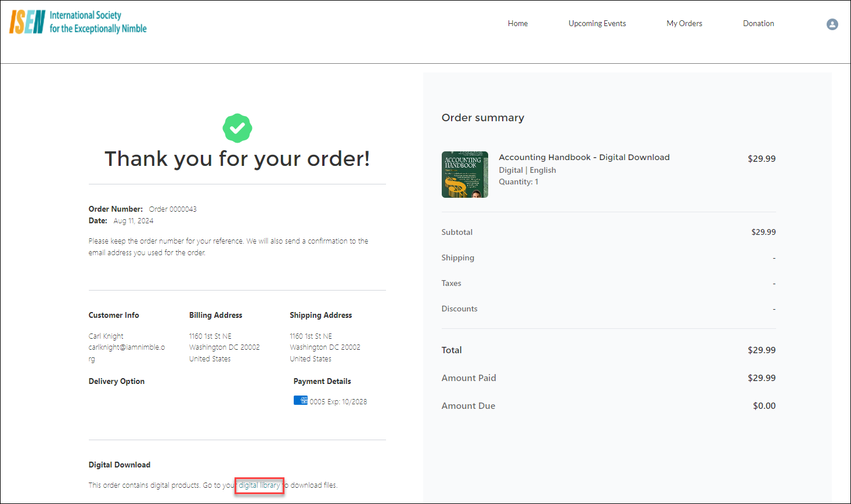This screenshot has width=851, height=504.
Task: Click the green order confirmation checkmark badge
Action: (237, 128)
